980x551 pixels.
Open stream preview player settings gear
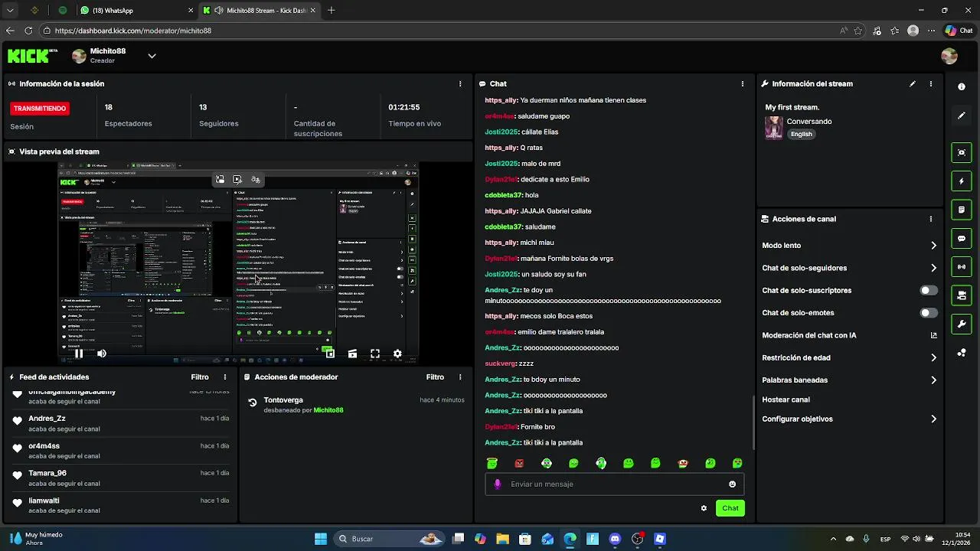coord(397,354)
